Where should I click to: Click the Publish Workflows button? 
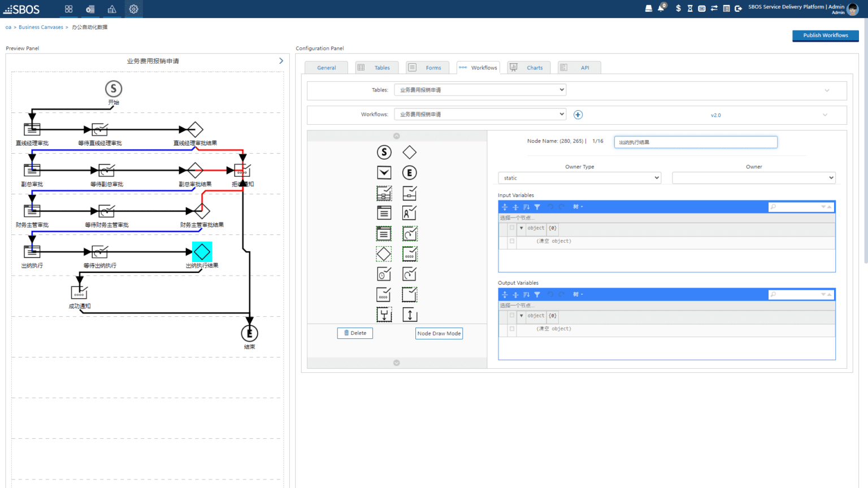(x=825, y=35)
